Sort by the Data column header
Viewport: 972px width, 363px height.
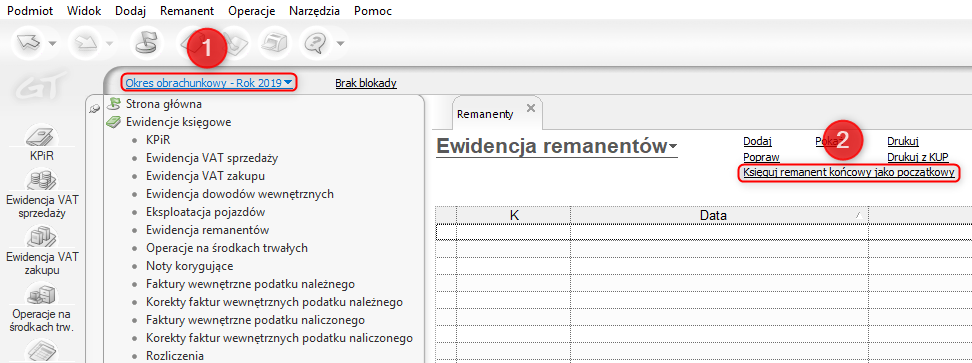(719, 215)
